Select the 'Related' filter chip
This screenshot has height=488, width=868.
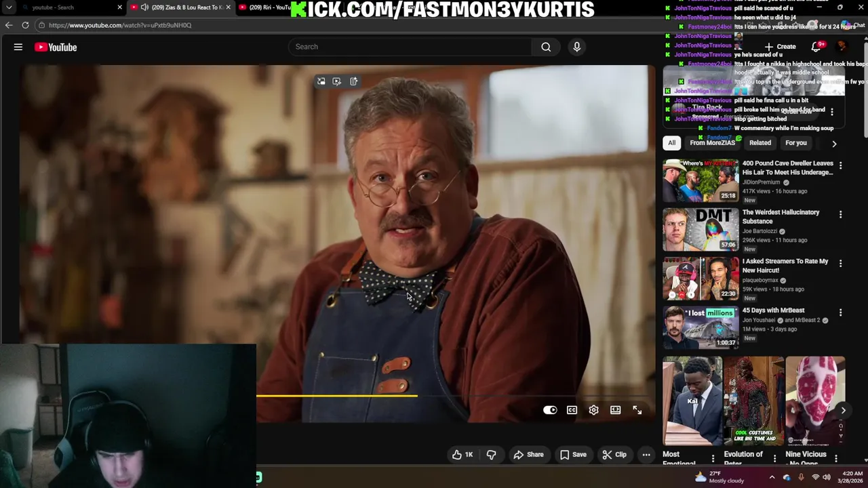point(760,143)
